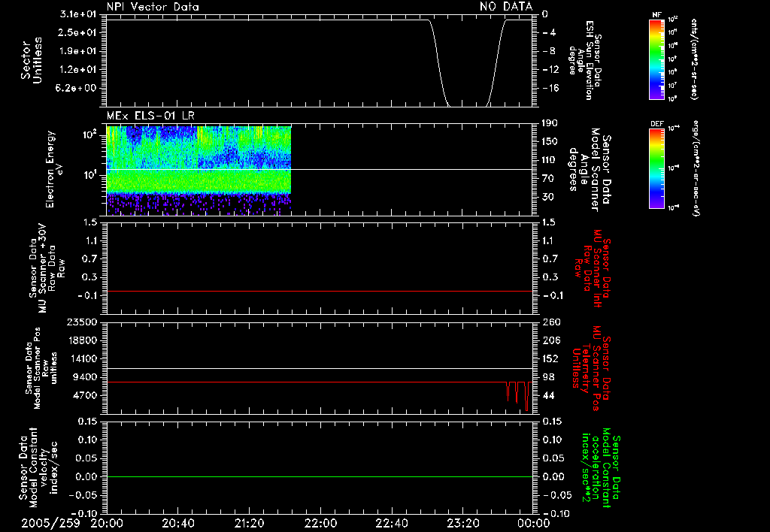Image resolution: width=770 pixels, height=532 pixels.
Task: Click the "00:00" time tick label
Action: tap(534, 523)
